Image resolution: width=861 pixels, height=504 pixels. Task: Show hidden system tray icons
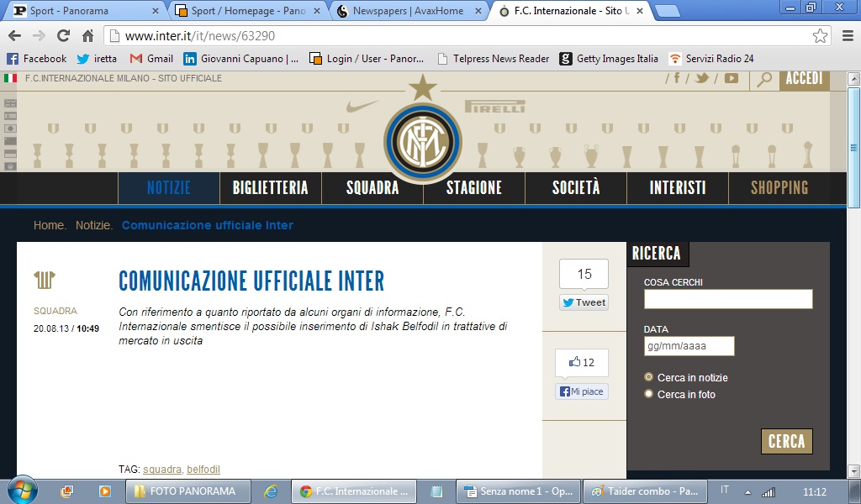747,491
